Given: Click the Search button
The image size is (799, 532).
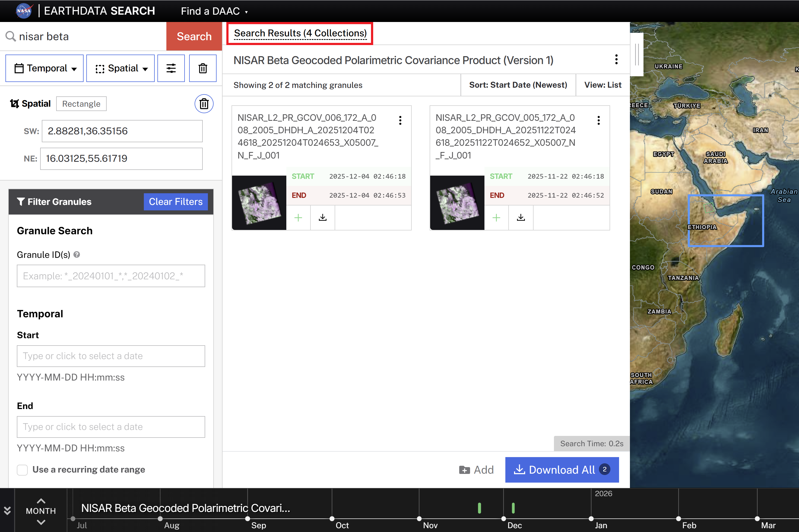Looking at the screenshot, I should (194, 36).
